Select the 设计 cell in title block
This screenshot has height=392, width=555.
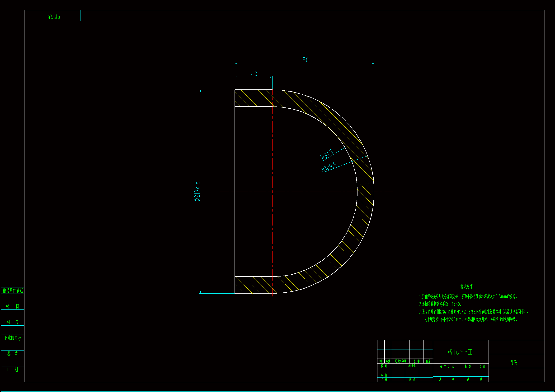(384, 366)
